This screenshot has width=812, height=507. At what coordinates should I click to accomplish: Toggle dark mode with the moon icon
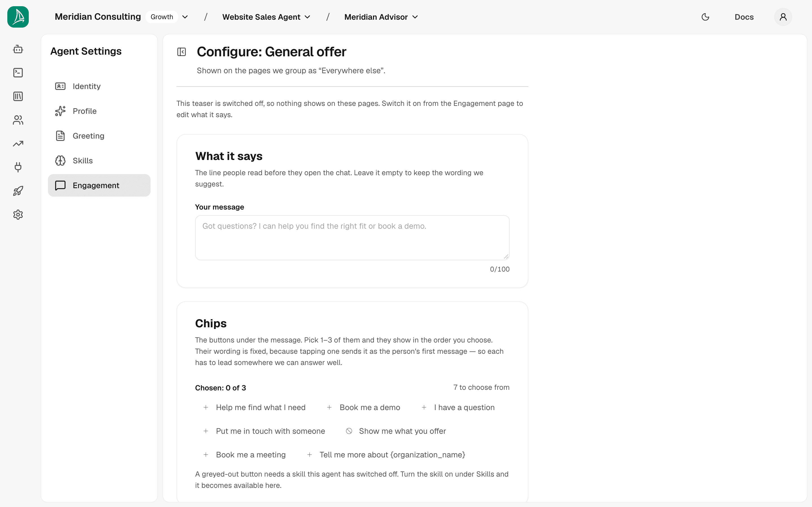click(x=705, y=17)
